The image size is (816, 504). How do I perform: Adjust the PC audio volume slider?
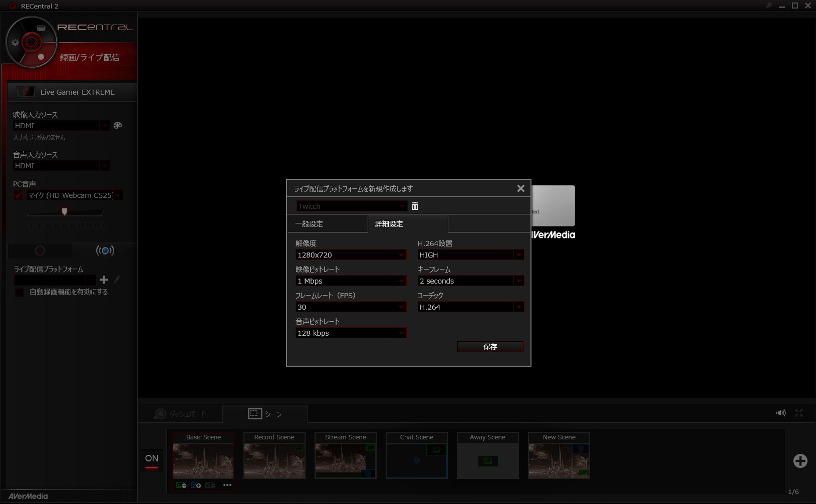pyautogui.click(x=65, y=212)
